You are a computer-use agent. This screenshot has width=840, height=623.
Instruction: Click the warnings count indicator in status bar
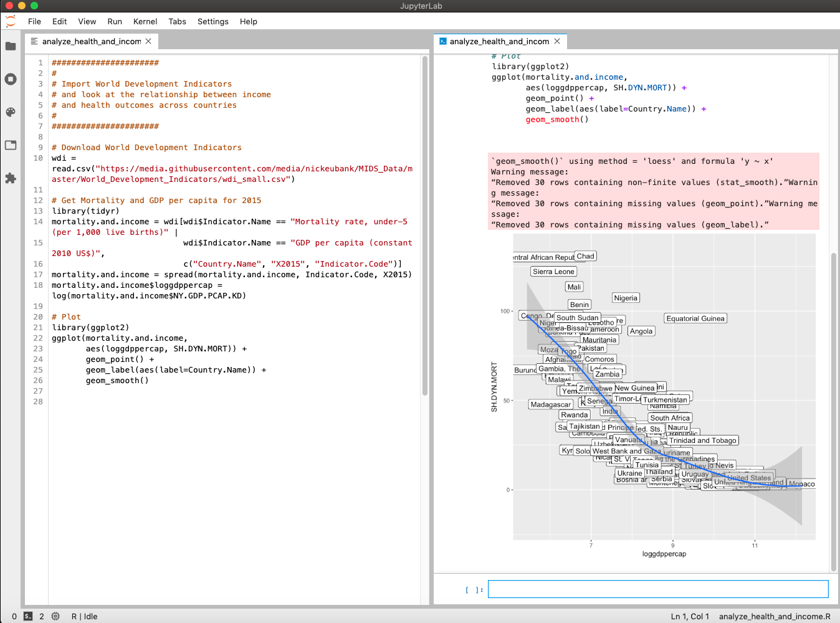(14, 616)
